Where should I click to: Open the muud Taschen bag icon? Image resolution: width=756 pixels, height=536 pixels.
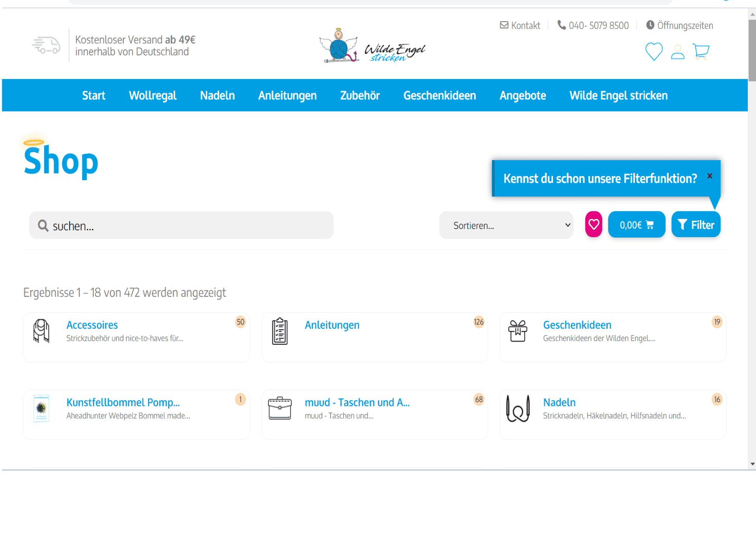click(280, 408)
